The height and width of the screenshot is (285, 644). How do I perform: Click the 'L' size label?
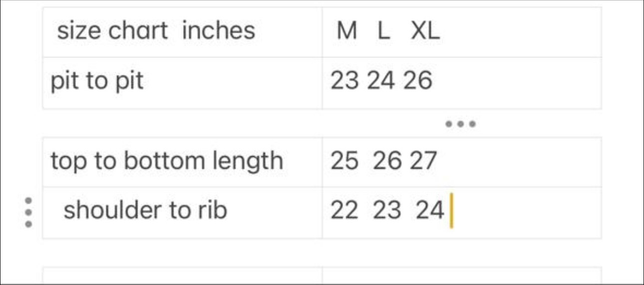coord(383,32)
